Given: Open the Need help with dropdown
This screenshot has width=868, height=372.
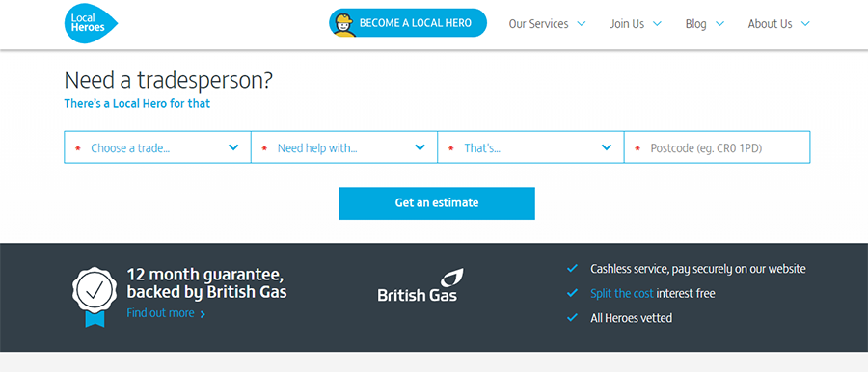Looking at the screenshot, I should coord(344,147).
